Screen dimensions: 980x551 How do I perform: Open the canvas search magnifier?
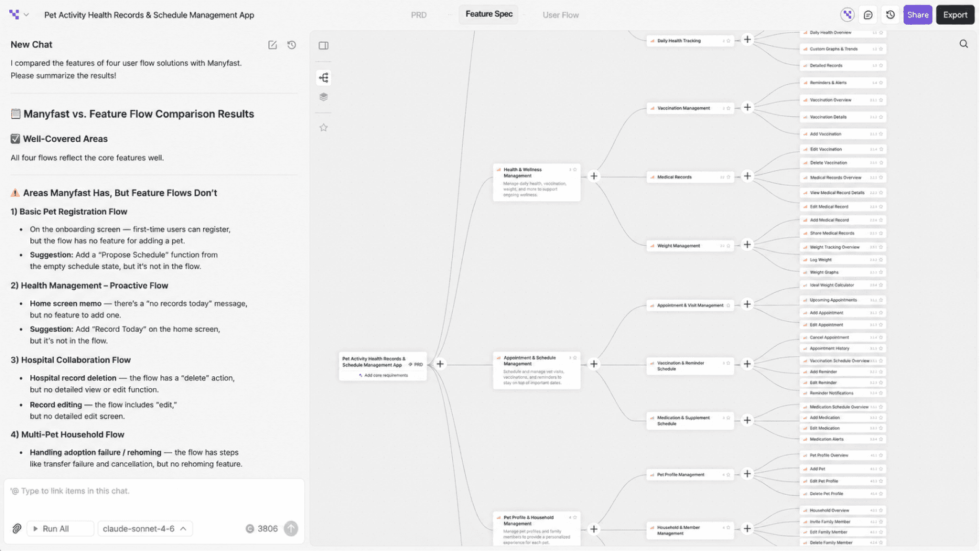click(x=963, y=44)
